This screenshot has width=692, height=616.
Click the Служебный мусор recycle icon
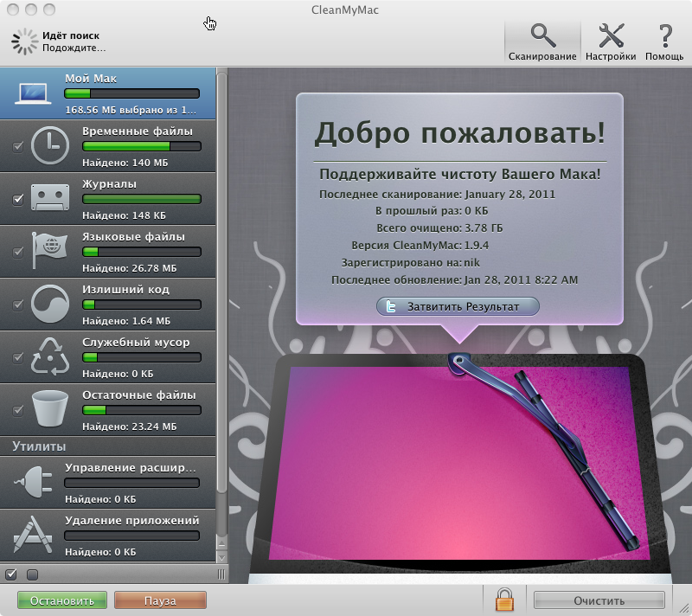(x=50, y=356)
